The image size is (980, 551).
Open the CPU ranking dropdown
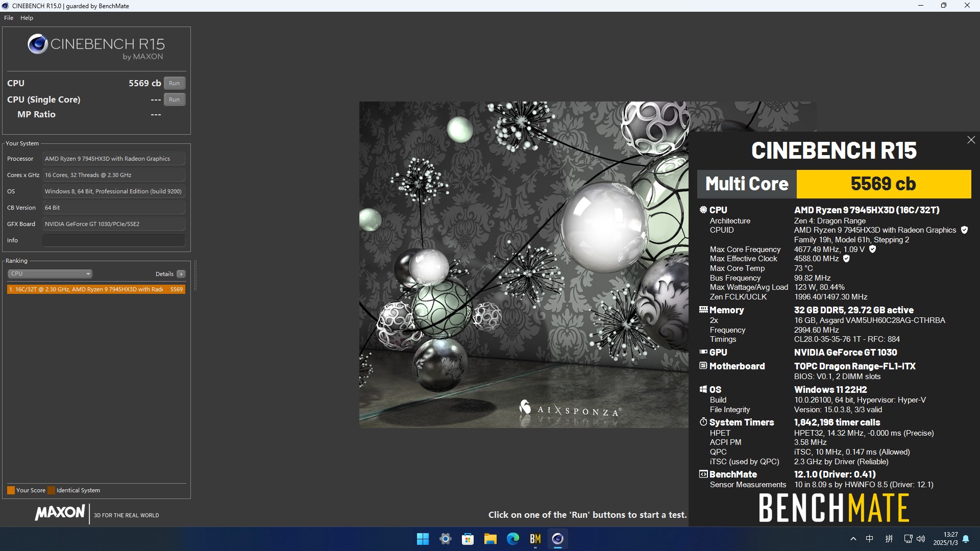click(x=50, y=274)
